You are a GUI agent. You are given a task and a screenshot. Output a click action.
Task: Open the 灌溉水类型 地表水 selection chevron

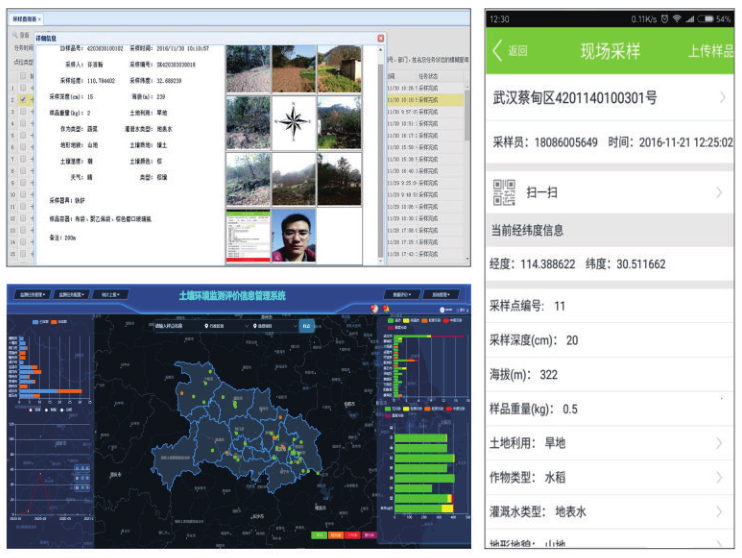[719, 512]
